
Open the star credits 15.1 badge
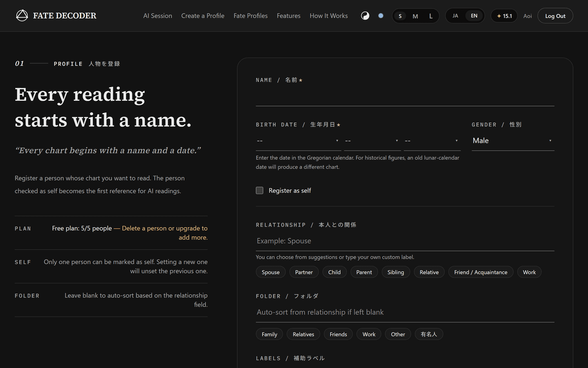point(504,16)
